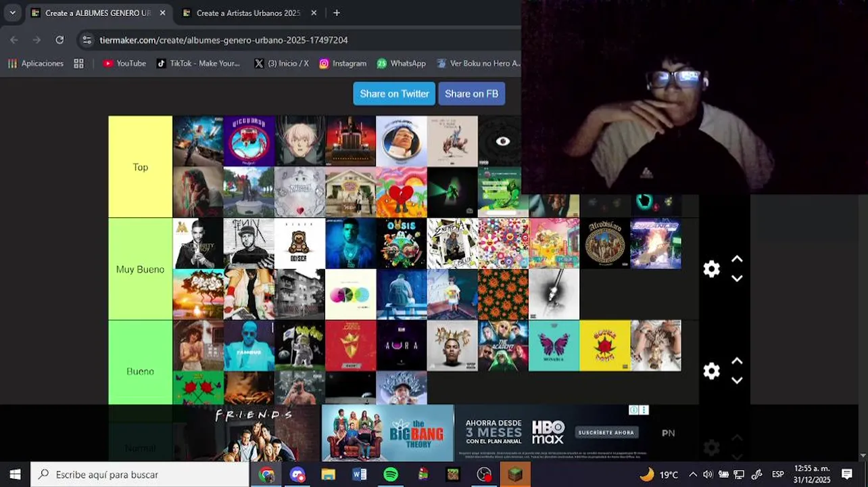Go forward in browser history
This screenshot has width=868, height=487.
37,40
